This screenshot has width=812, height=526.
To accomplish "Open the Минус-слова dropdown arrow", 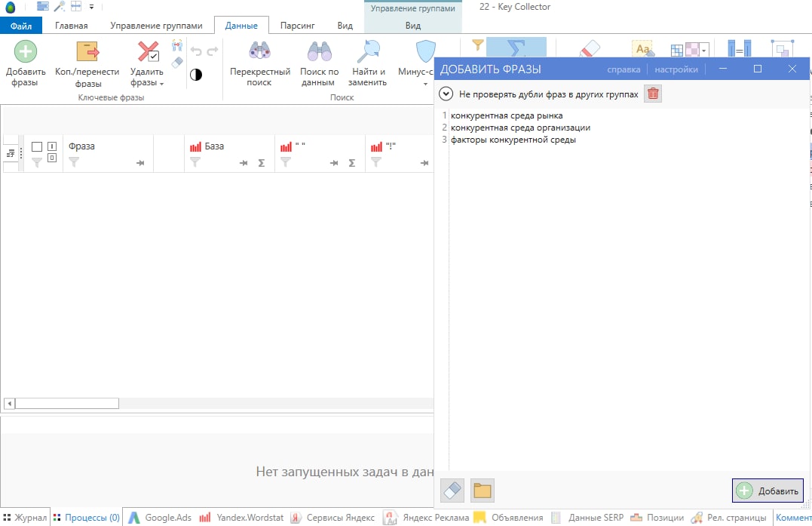I will click(425, 84).
